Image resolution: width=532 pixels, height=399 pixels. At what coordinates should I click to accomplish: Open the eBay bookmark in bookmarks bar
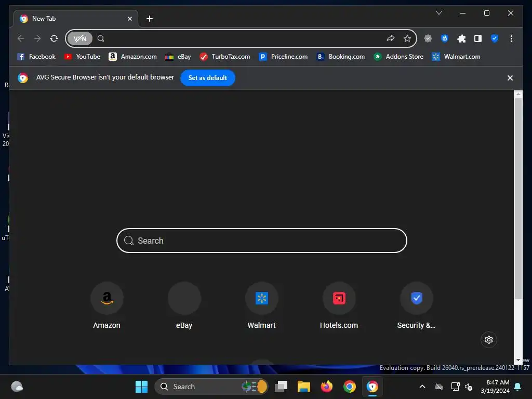tap(178, 57)
